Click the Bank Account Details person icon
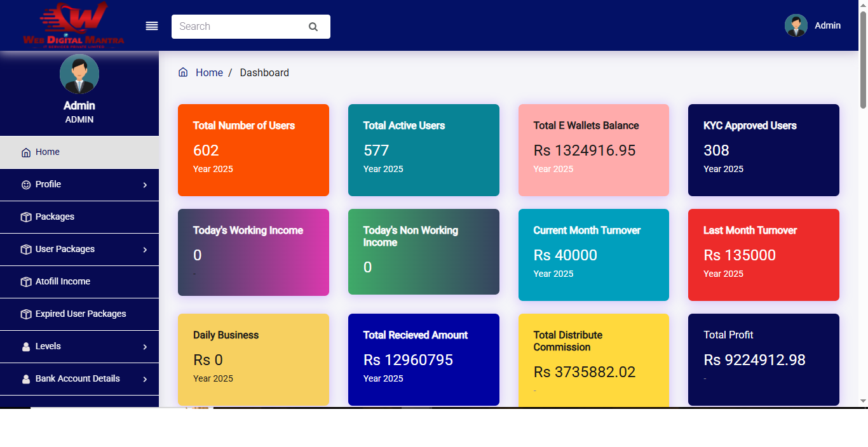Image resolution: width=868 pixels, height=447 pixels. click(x=25, y=378)
